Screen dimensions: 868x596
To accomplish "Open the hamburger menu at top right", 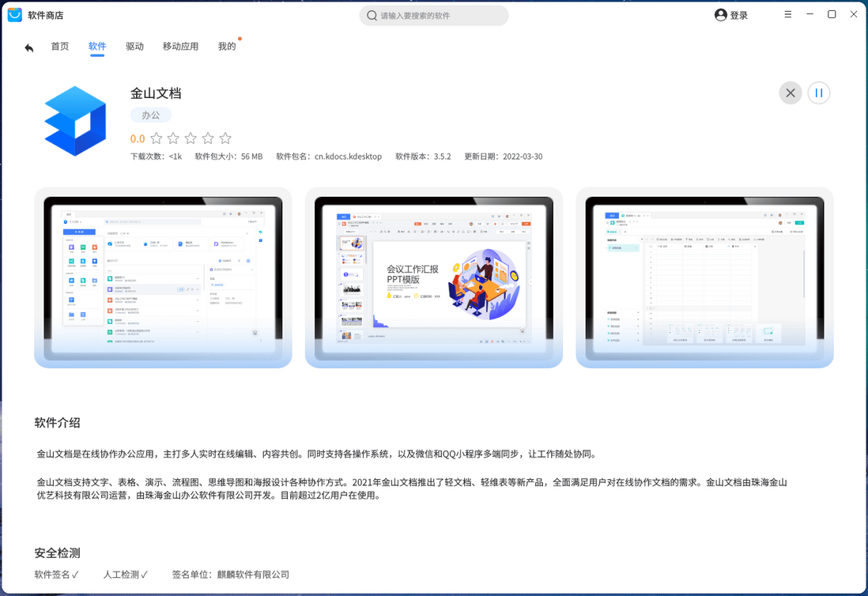I will (x=788, y=14).
